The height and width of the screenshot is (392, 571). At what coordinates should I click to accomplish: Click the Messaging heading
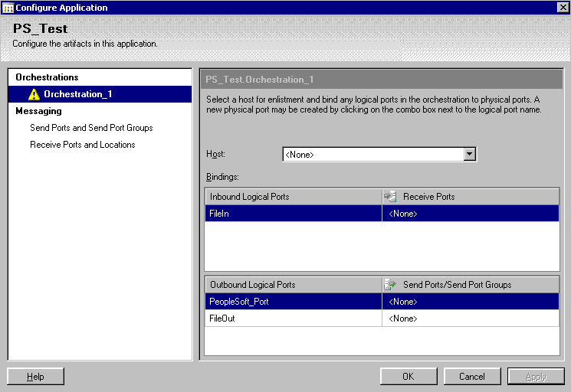[38, 111]
